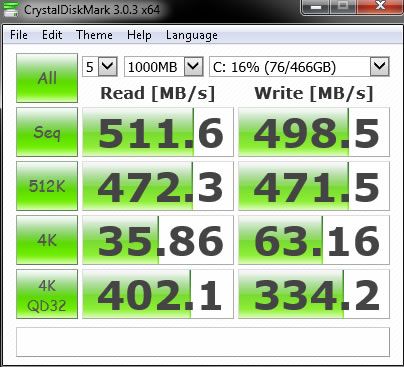Start the 4K QD32 test
This screenshot has height=367, width=404.
point(47,294)
